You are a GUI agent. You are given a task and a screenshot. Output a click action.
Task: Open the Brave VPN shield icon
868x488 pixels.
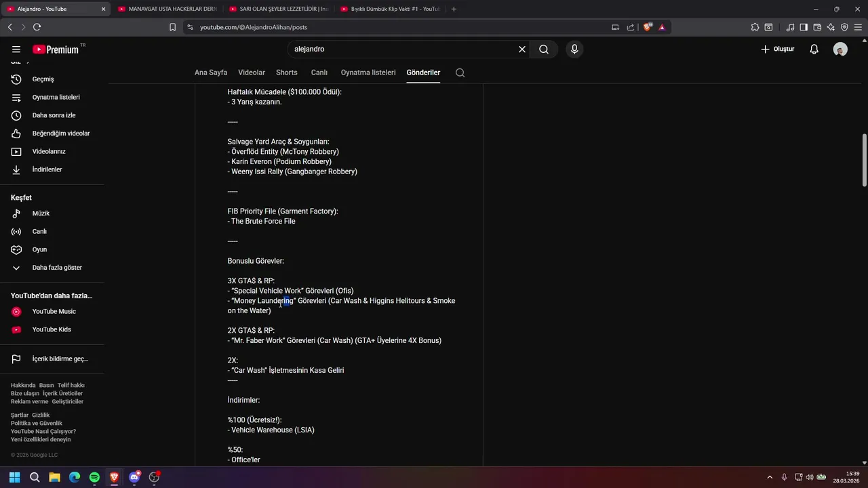point(844,27)
